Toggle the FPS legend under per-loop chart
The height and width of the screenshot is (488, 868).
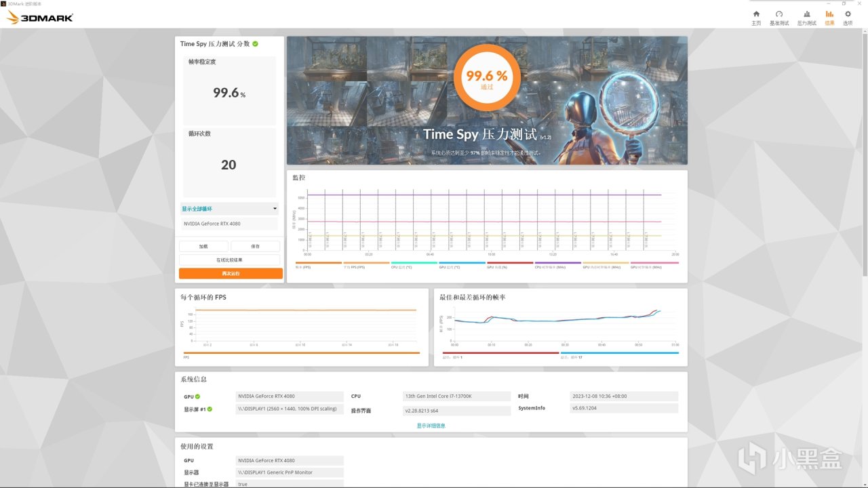coord(301,353)
